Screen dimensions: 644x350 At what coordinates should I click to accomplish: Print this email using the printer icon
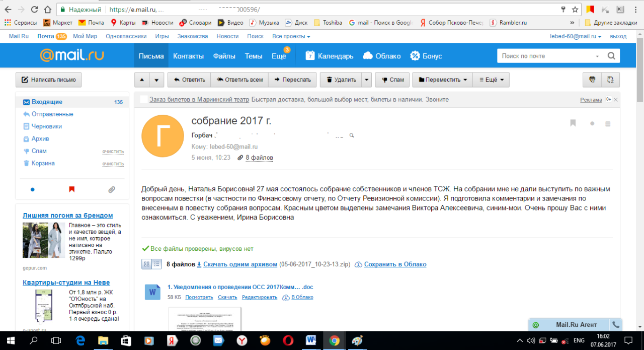click(x=592, y=80)
